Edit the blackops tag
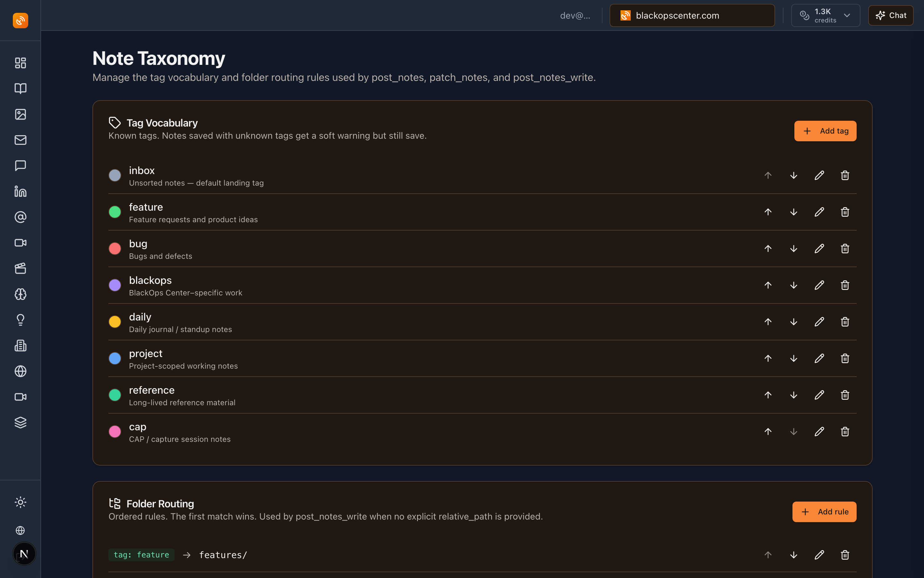The image size is (924, 578). [x=819, y=285]
